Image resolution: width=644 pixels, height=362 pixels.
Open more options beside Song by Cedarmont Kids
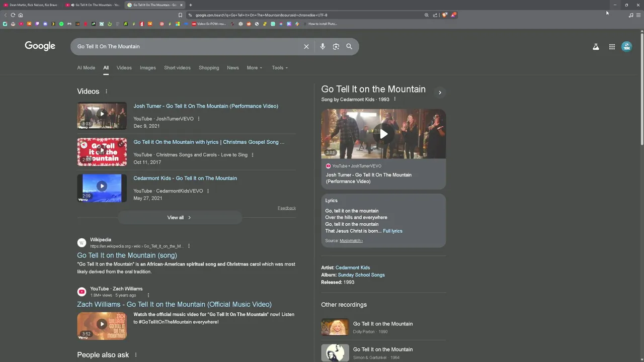394,100
